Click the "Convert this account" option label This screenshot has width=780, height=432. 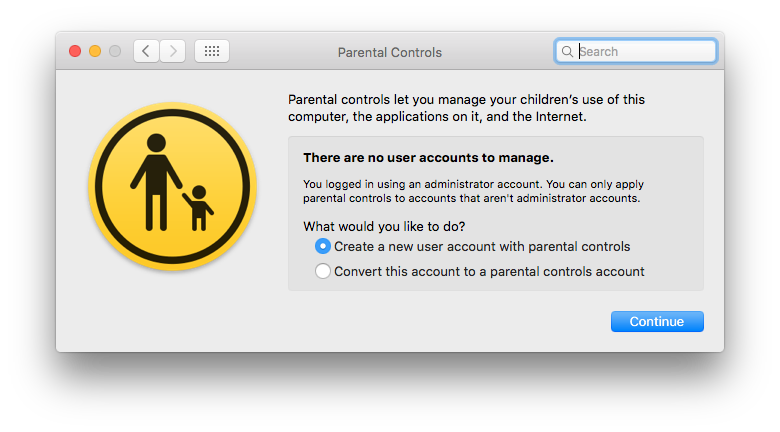tap(489, 271)
